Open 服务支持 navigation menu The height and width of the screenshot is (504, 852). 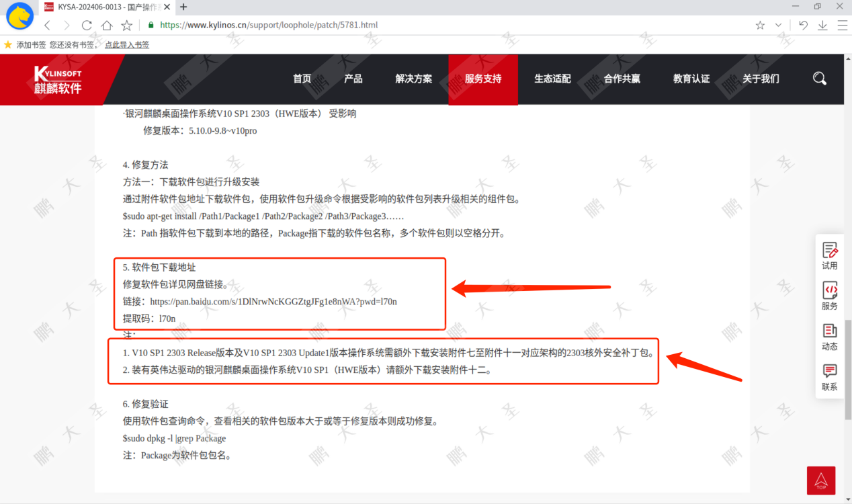click(x=483, y=79)
